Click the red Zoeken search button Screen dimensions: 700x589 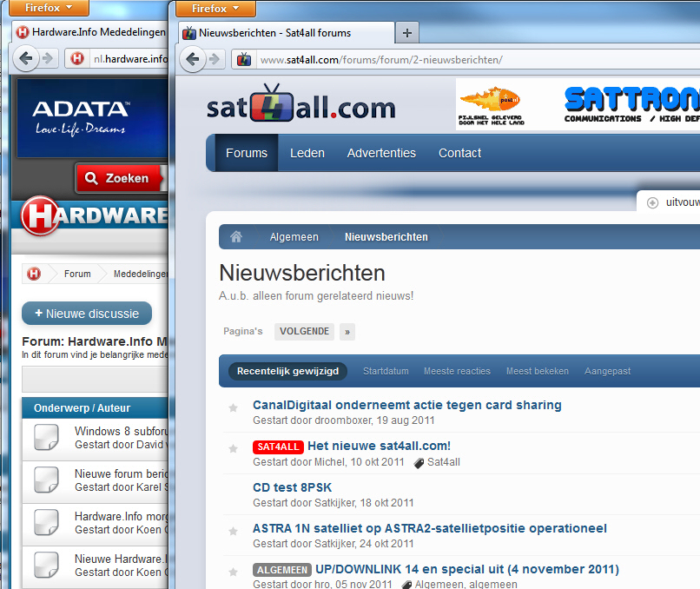pyautogui.click(x=119, y=178)
